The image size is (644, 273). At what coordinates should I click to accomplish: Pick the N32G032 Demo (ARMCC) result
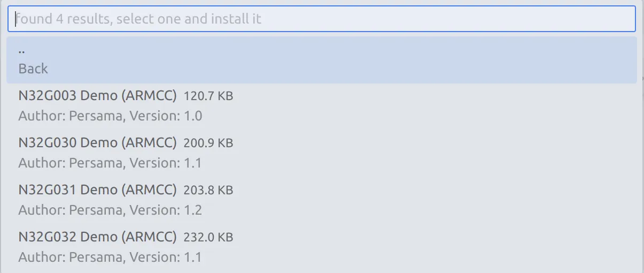tap(97, 237)
